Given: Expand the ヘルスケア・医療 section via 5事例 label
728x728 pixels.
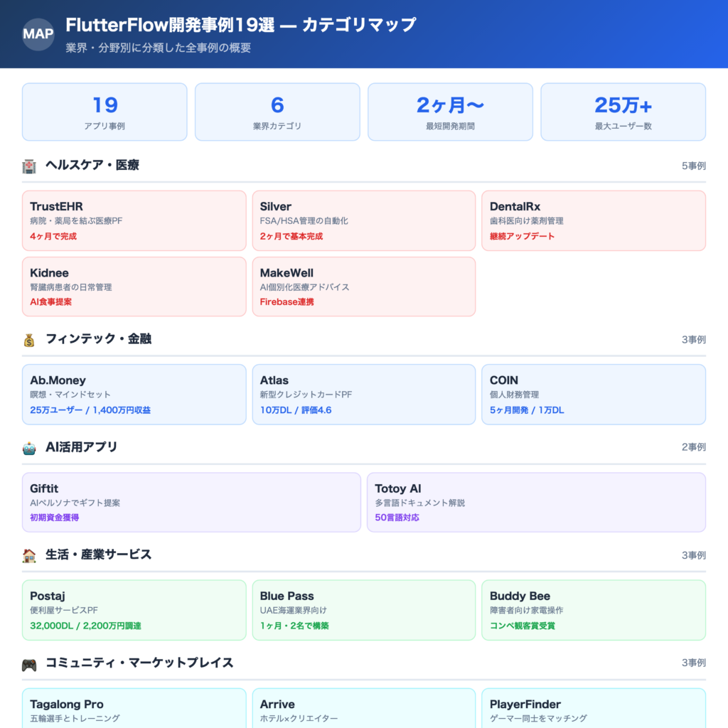Looking at the screenshot, I should pyautogui.click(x=695, y=164).
